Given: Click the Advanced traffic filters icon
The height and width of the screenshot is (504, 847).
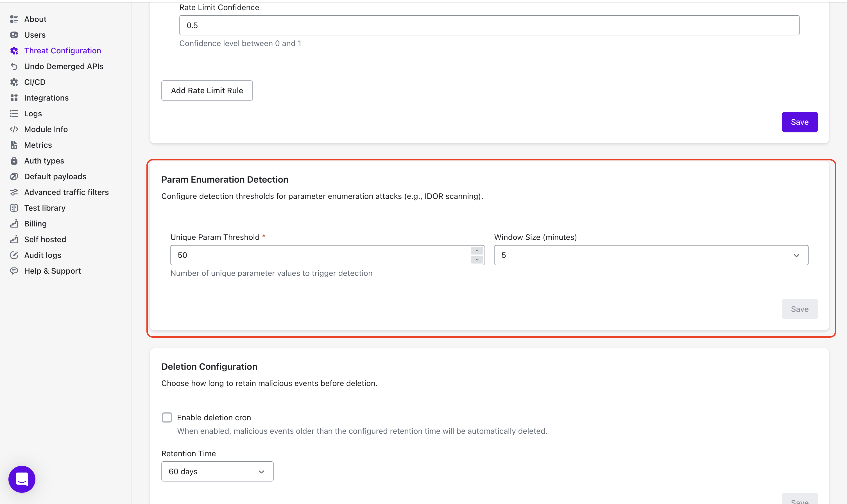Looking at the screenshot, I should (14, 192).
